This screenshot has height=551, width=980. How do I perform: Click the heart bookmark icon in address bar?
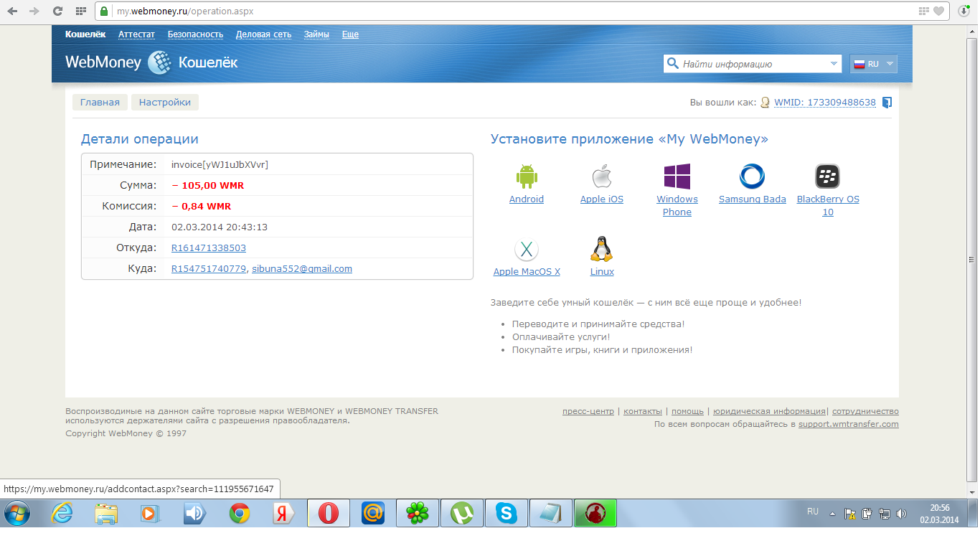938,11
